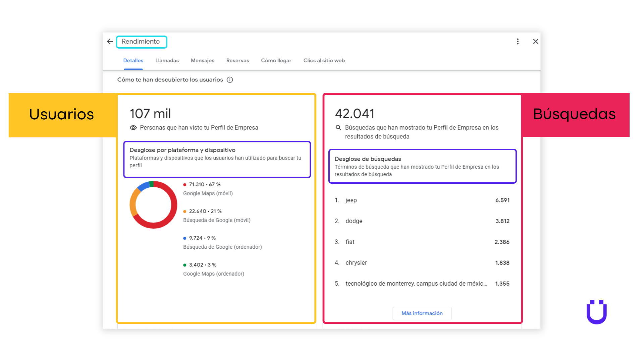644x362 pixels.
Task: Click the Rendimiento title field
Action: coord(141,42)
